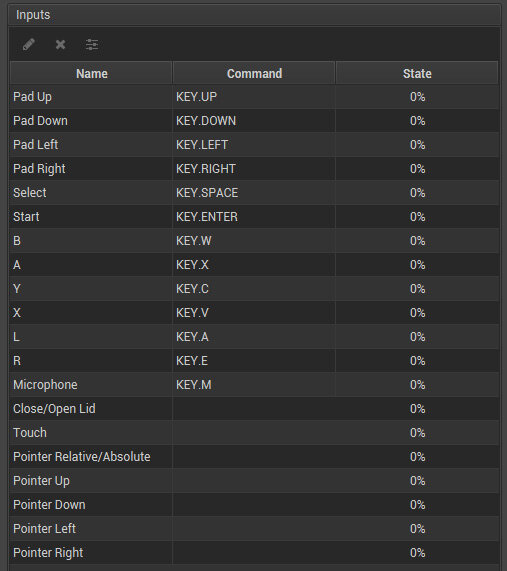The width and height of the screenshot is (507, 571).
Task: Click the State column header
Action: (417, 74)
